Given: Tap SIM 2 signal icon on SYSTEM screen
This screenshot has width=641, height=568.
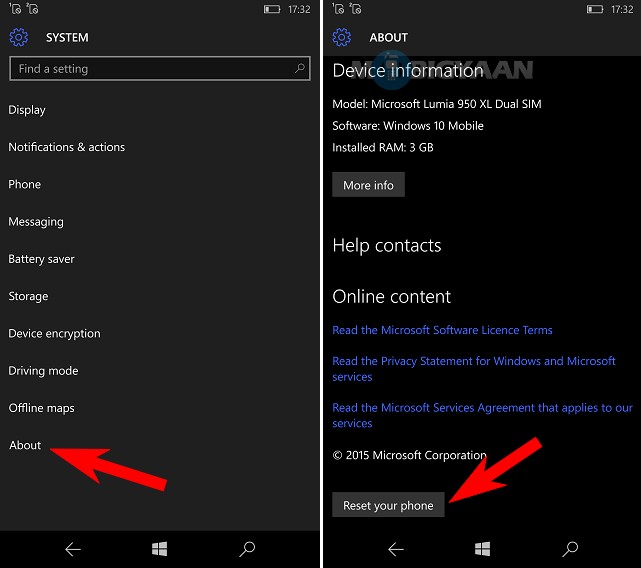Looking at the screenshot, I should tap(32, 9).
